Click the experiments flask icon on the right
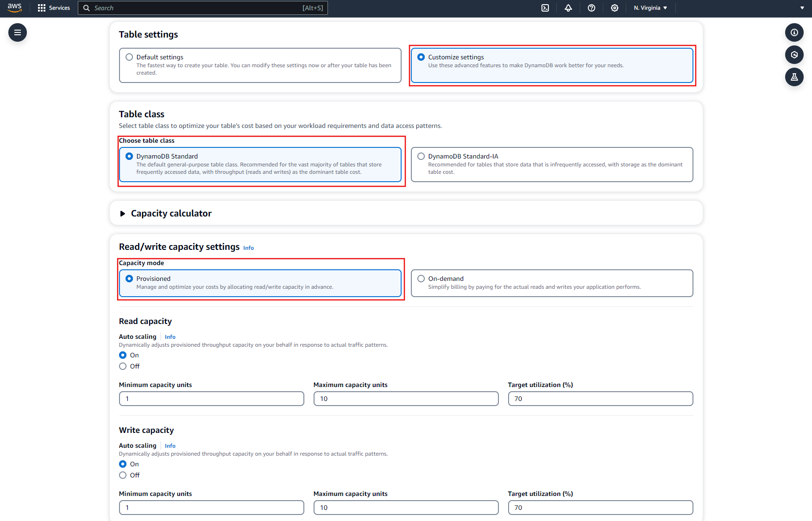 (x=794, y=77)
